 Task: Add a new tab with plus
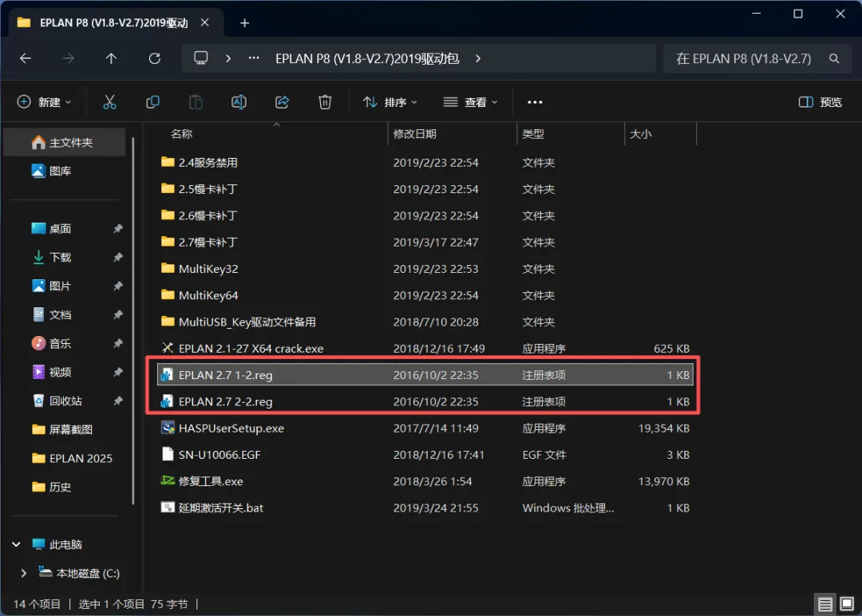245,23
